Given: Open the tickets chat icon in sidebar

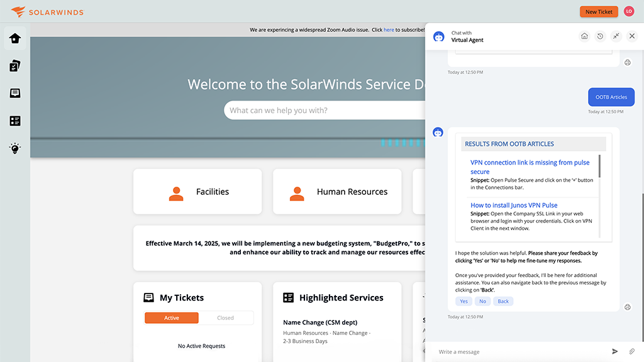Looking at the screenshot, I should 15,93.
